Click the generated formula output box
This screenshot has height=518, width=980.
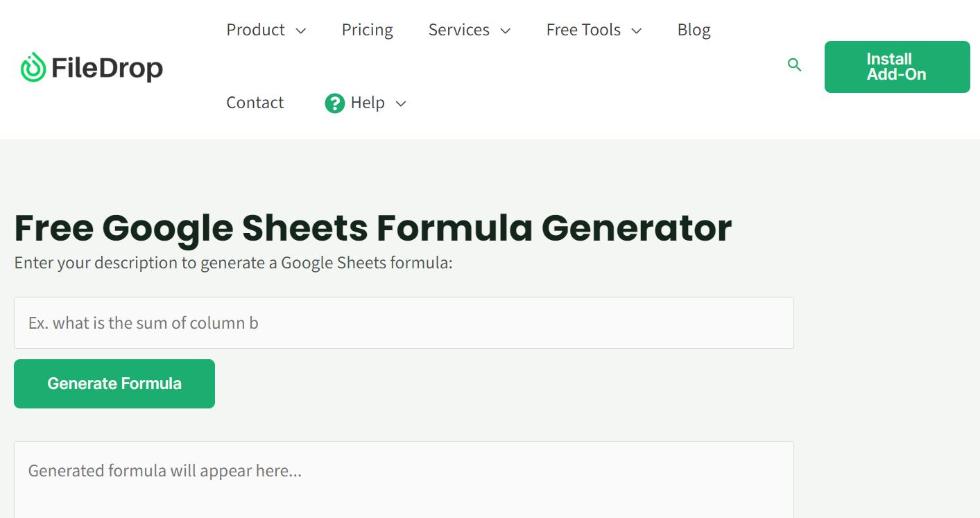tap(404, 479)
